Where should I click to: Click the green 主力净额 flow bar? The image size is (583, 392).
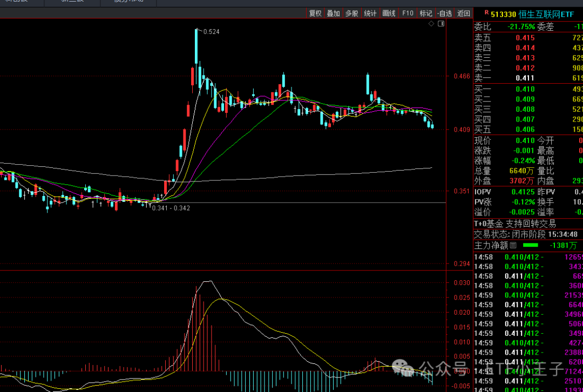tap(531, 245)
